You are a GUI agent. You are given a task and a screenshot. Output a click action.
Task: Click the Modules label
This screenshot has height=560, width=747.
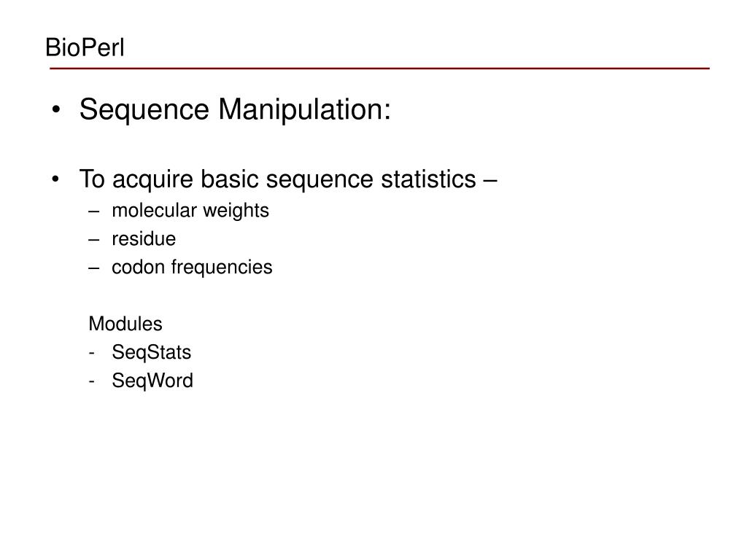click(x=125, y=324)
